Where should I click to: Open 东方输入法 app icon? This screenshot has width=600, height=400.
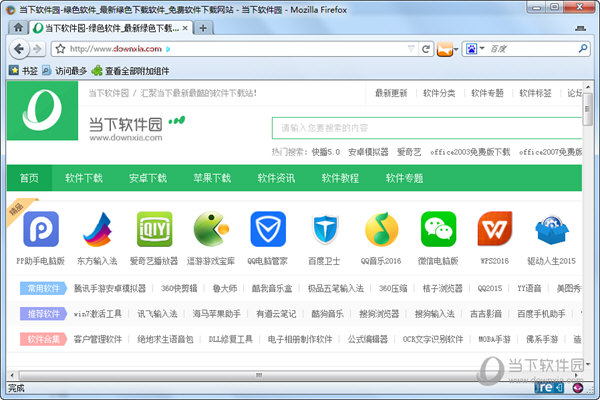click(x=97, y=229)
